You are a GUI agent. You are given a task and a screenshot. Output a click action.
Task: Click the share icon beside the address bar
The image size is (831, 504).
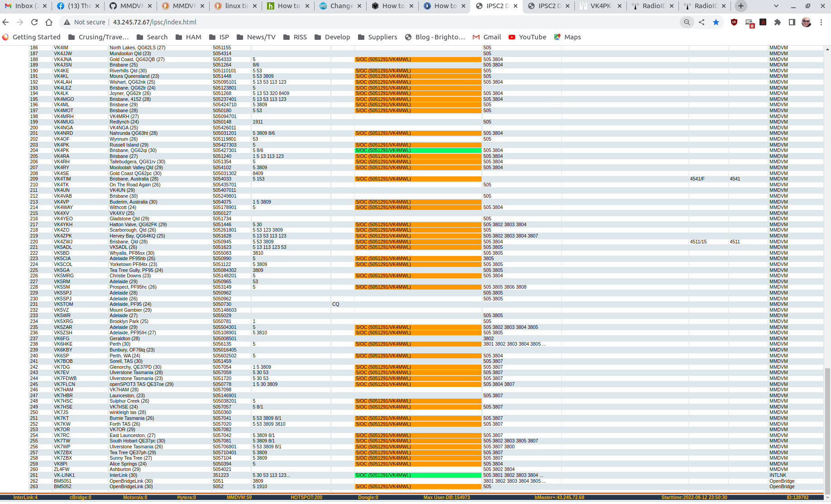702,22
